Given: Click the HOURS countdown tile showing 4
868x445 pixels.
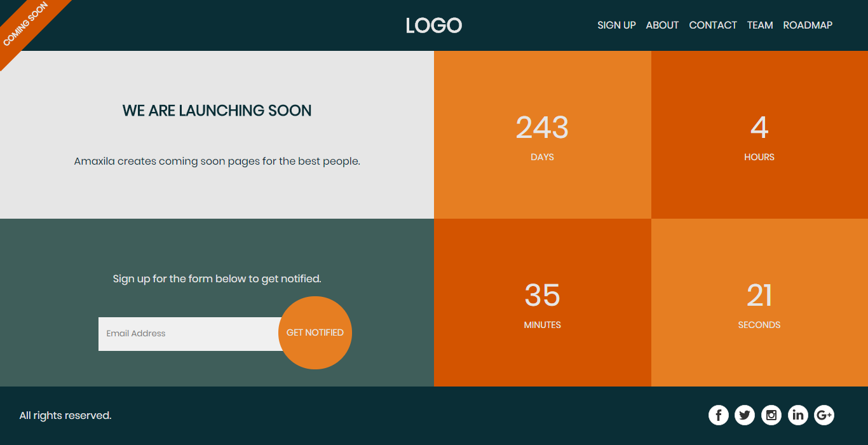Looking at the screenshot, I should [x=759, y=135].
